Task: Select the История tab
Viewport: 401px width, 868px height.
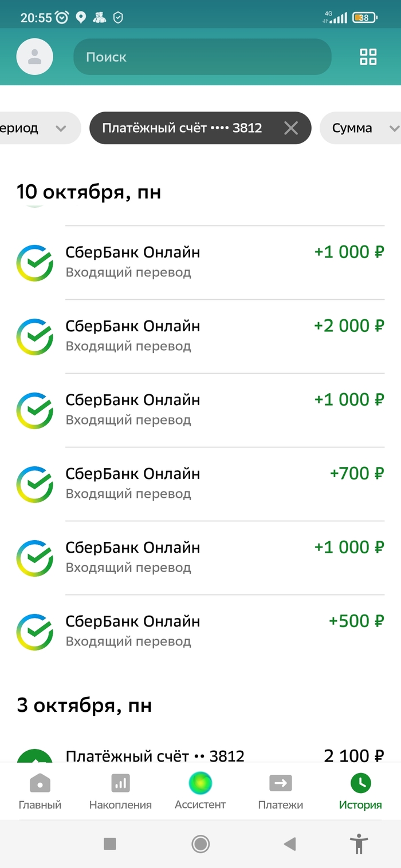Action: pos(360,791)
